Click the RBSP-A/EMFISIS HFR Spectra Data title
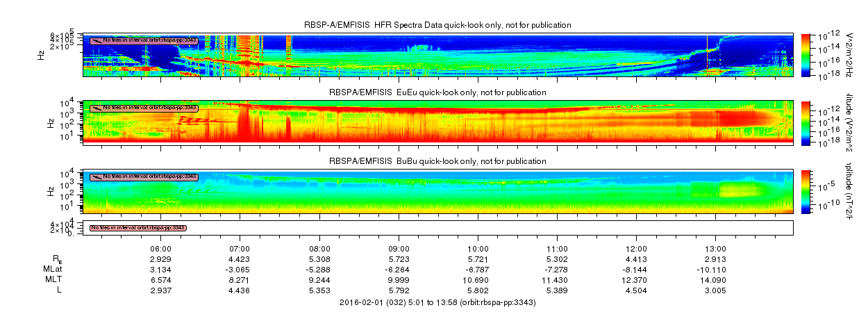 click(x=437, y=25)
